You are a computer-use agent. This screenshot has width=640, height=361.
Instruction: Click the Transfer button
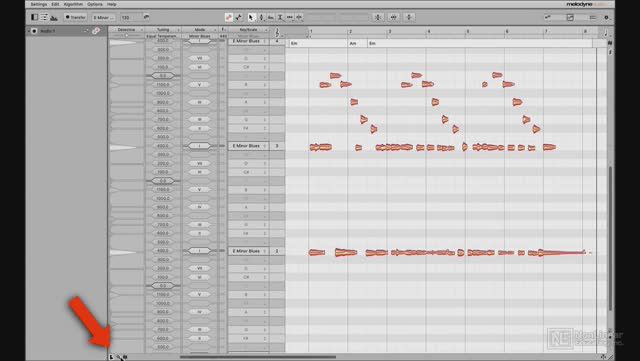coord(75,17)
